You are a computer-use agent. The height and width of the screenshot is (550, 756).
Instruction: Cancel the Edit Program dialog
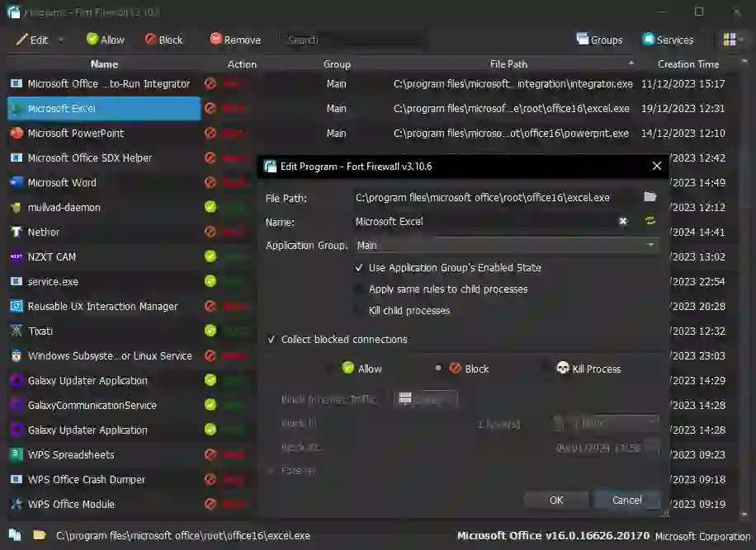click(626, 501)
